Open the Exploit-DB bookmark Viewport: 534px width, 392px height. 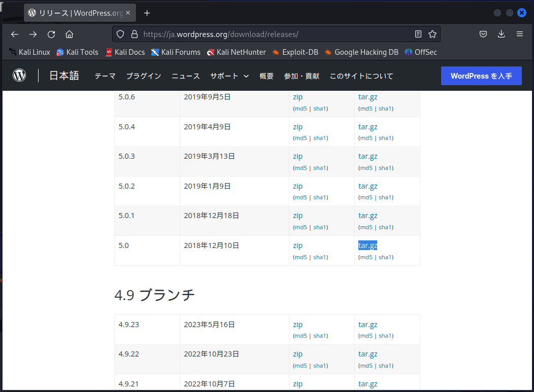point(295,52)
